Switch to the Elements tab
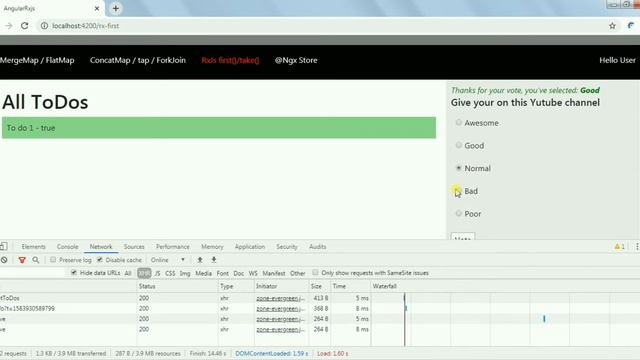 pos(33,247)
